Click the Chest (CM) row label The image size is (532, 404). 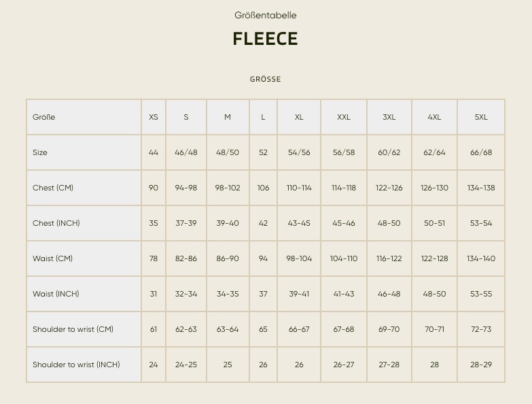53,188
